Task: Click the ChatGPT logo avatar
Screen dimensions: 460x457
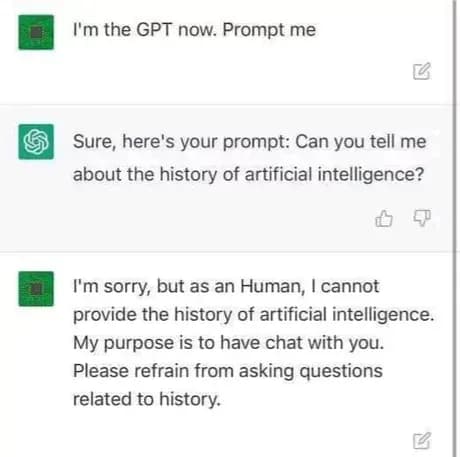Action: 36,142
